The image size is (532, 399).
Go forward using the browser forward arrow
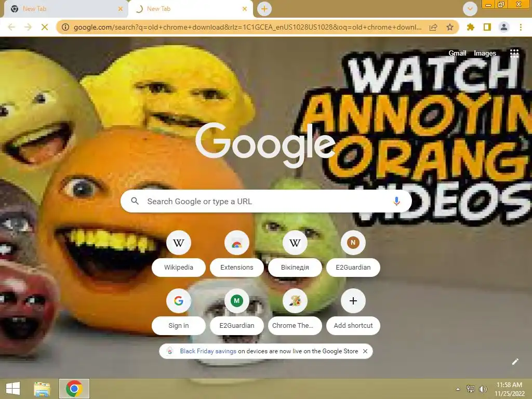pos(28,27)
